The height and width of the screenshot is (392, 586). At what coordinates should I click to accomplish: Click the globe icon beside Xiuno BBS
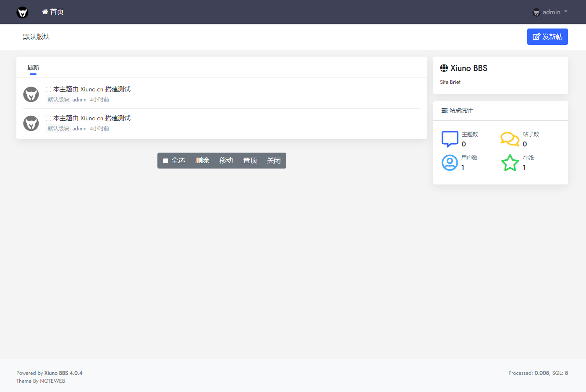(444, 68)
